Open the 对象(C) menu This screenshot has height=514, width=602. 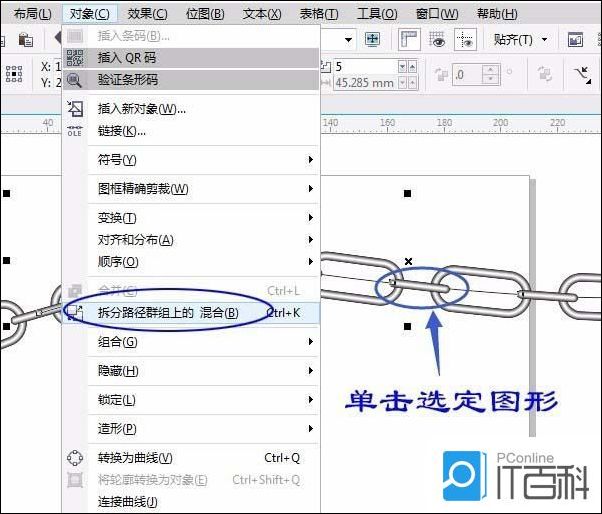click(89, 14)
